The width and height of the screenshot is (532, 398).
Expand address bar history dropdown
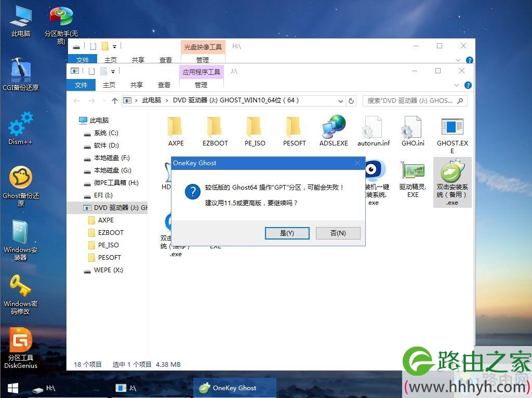pos(340,101)
